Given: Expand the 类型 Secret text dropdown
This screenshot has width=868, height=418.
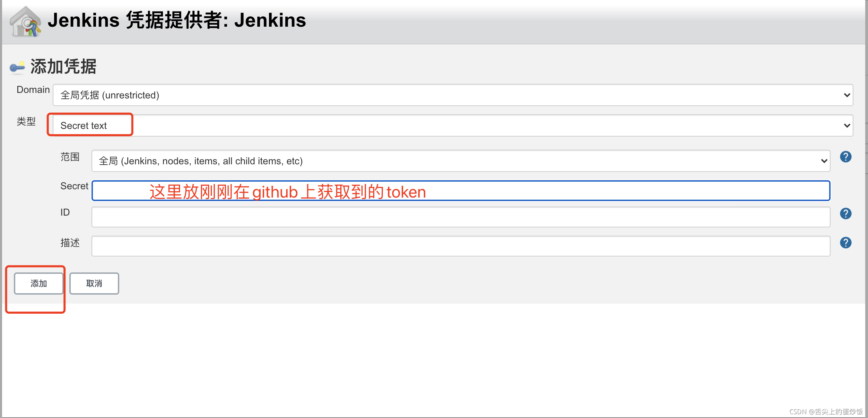Looking at the screenshot, I should tap(451, 125).
